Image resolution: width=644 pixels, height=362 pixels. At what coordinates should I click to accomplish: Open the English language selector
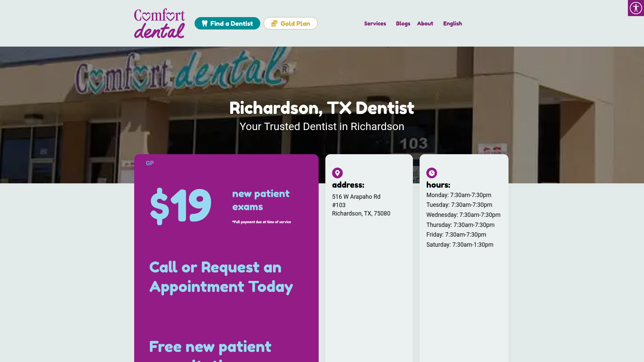(452, 23)
